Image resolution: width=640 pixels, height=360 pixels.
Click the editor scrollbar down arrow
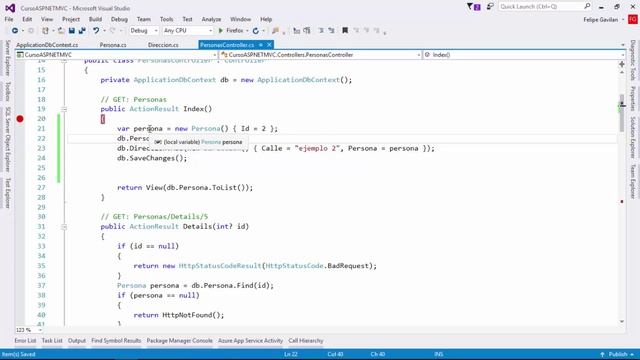pos(622,322)
